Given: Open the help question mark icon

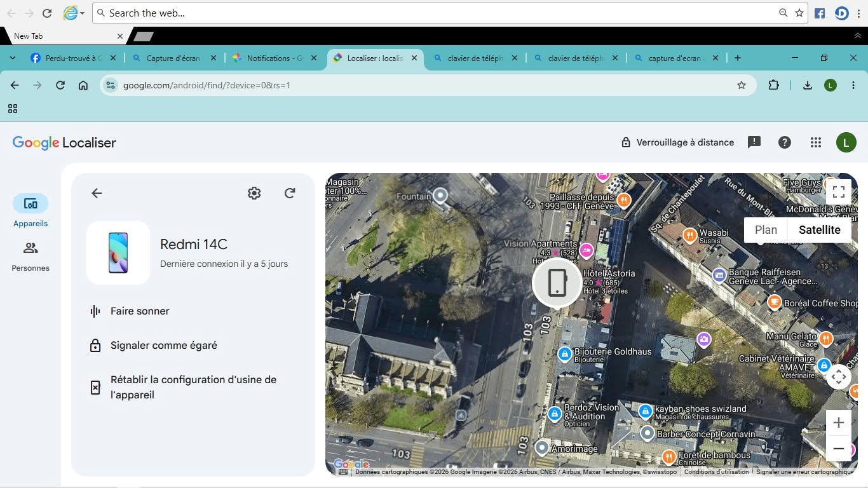Looking at the screenshot, I should (x=785, y=142).
